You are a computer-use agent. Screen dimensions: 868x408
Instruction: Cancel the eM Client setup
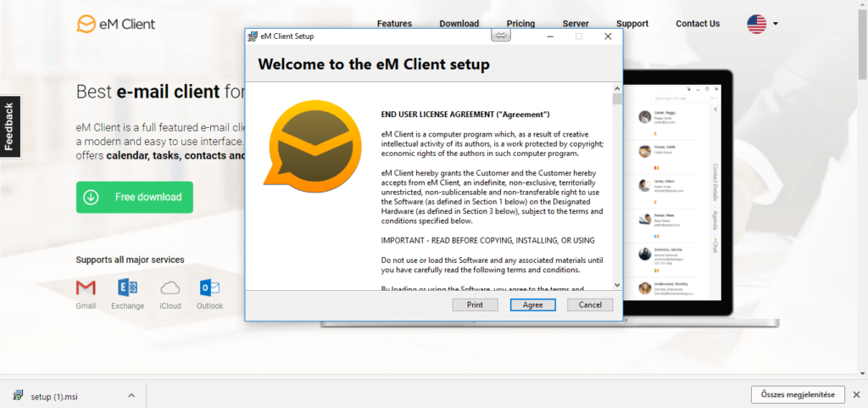click(590, 305)
